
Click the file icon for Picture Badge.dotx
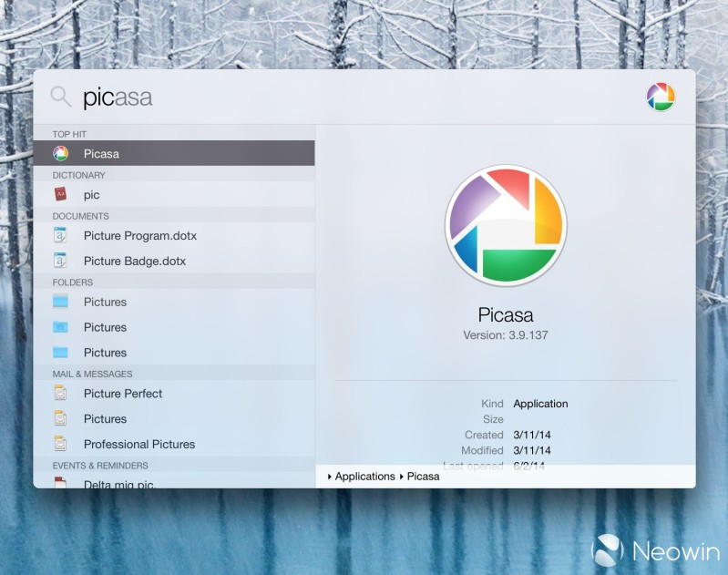click(60, 261)
